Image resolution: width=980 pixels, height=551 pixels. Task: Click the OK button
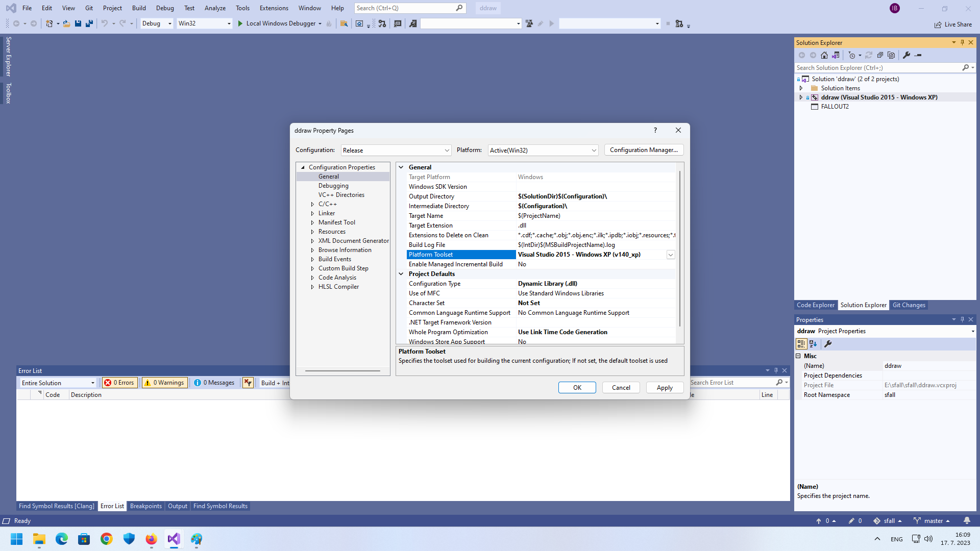point(577,388)
